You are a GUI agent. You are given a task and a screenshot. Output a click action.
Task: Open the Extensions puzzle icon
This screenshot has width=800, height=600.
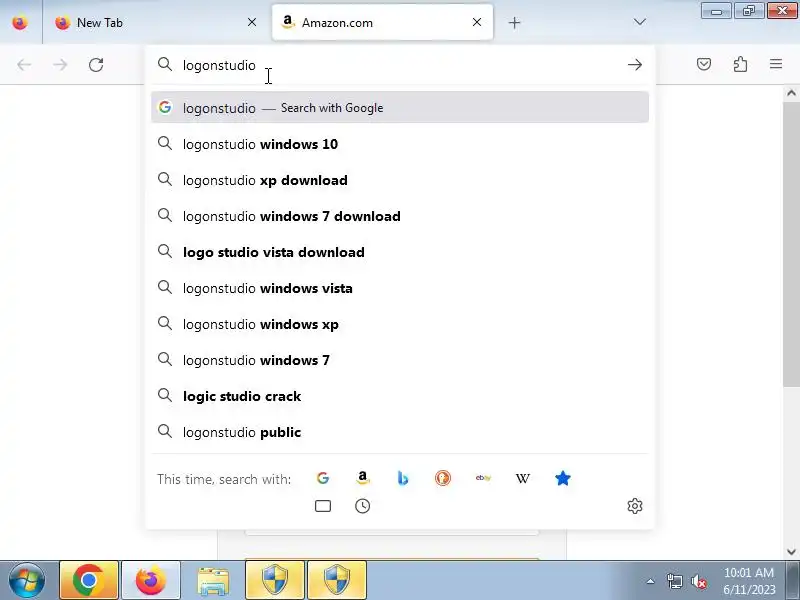740,64
